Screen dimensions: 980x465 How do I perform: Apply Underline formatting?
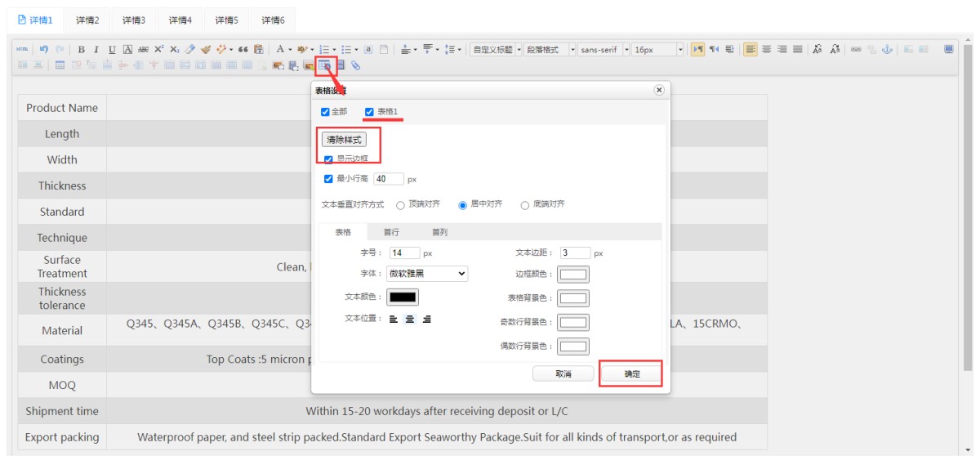pos(112,50)
